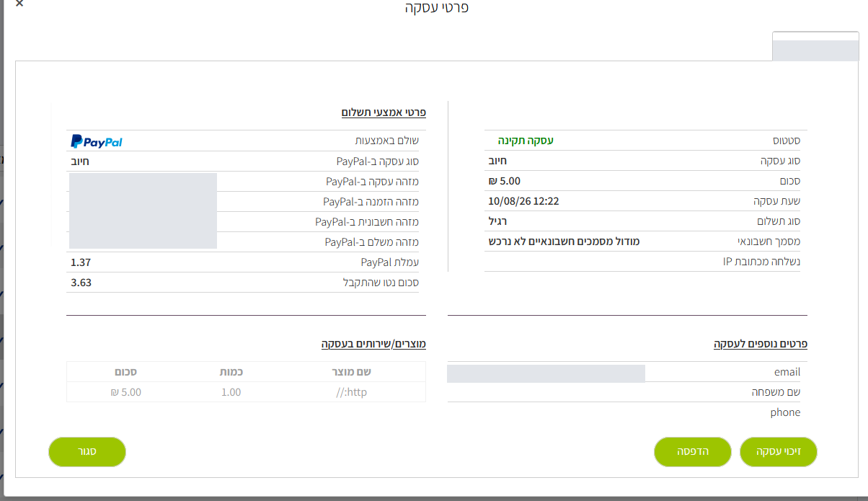Click the פרטי אמצעי תשלום heading

tap(384, 112)
